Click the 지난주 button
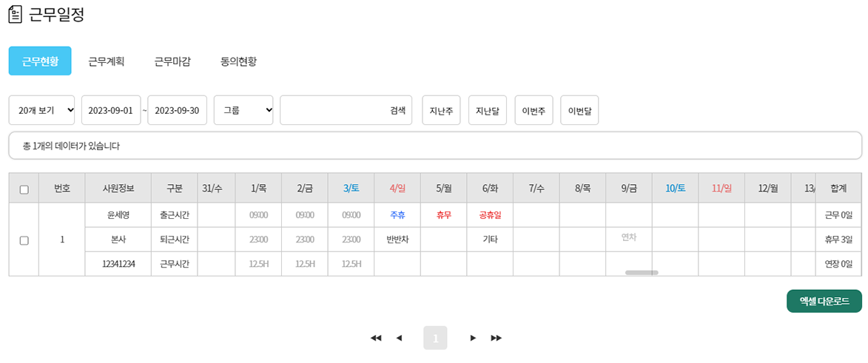The image size is (868, 363). point(441,110)
